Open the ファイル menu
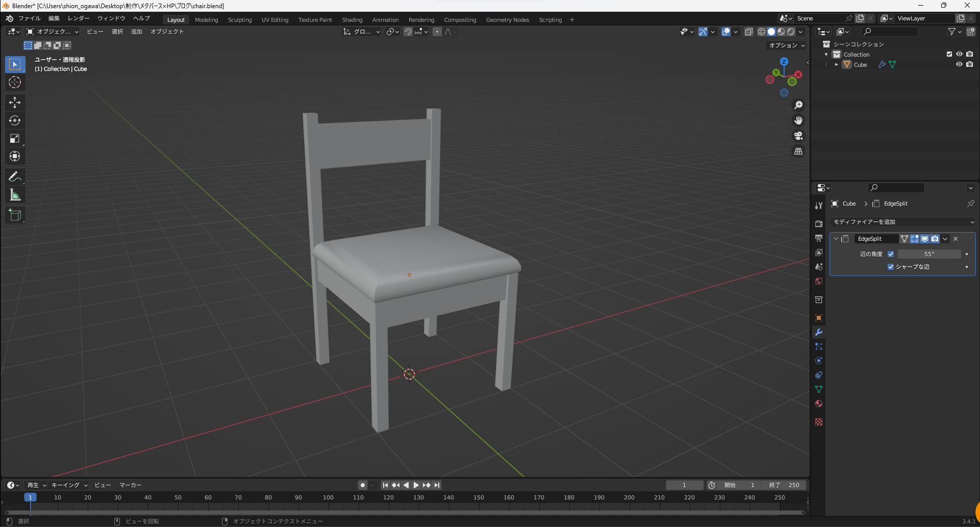Screen dimensions: 980x527 click(29, 18)
